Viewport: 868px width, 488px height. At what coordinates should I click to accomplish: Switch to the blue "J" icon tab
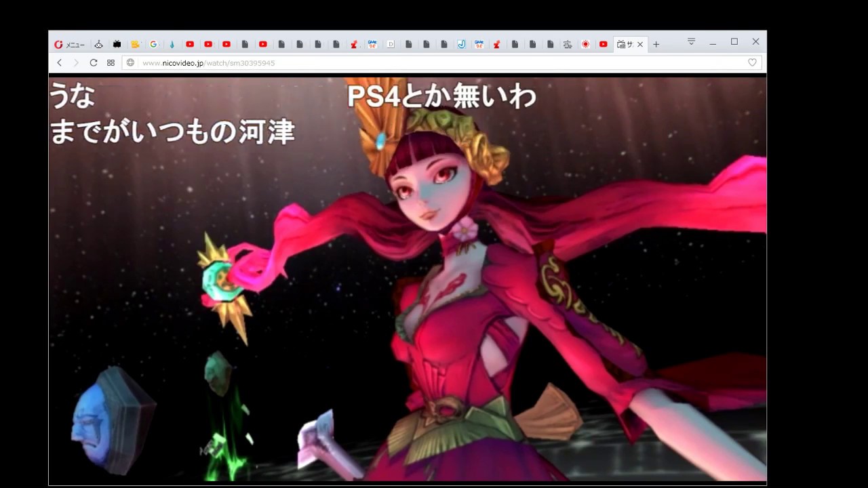point(461,44)
